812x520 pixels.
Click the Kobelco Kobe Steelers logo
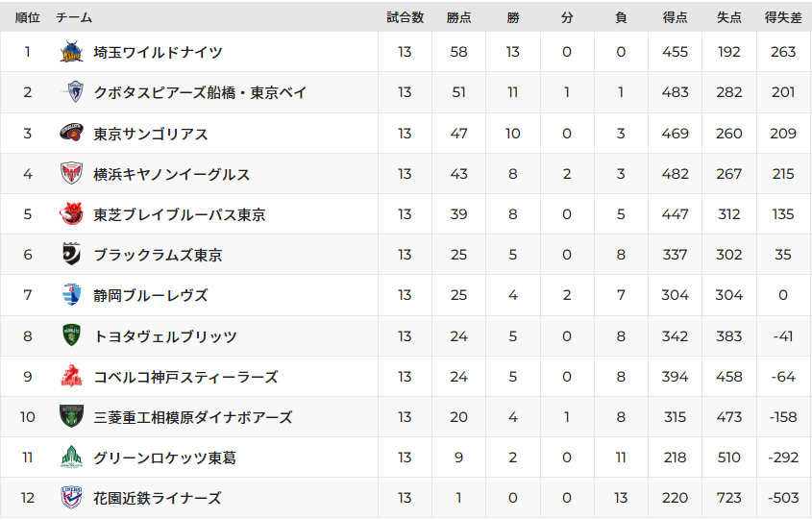[71, 377]
